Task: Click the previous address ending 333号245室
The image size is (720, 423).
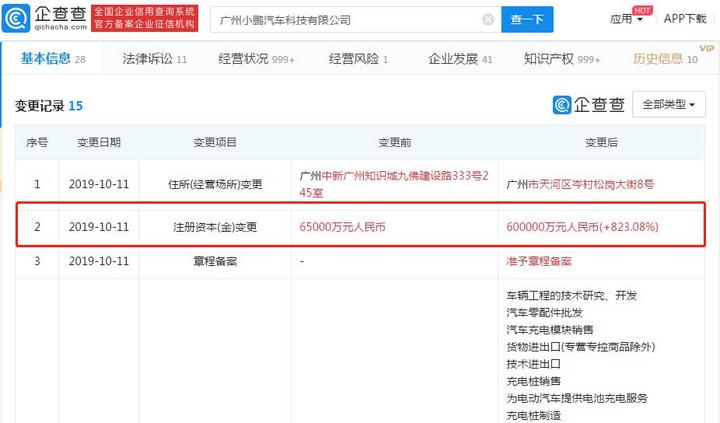Action: point(394,184)
